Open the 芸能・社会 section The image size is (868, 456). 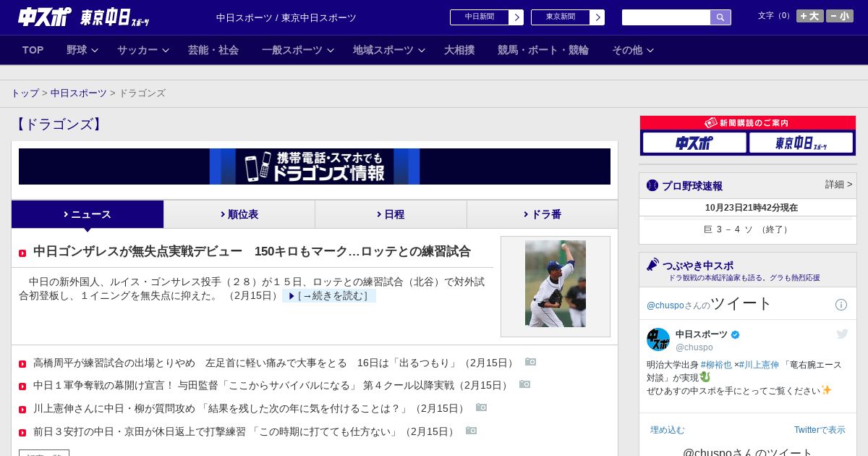coord(213,50)
